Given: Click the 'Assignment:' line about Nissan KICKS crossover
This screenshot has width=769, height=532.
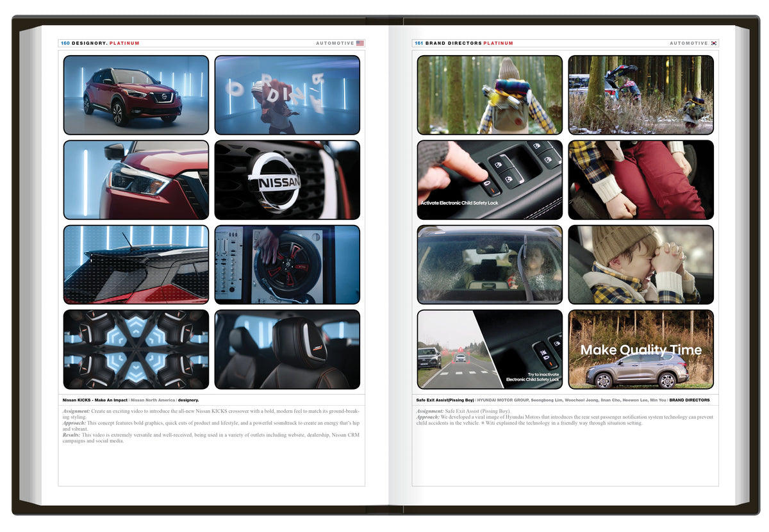Looking at the screenshot, I should coord(212,413).
